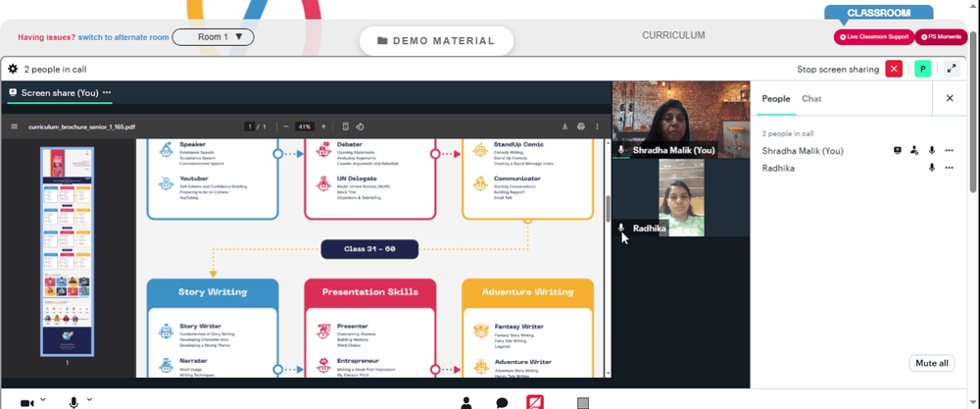The height and width of the screenshot is (409, 980).
Task: Click switch to alternate room link
Action: pyautogui.click(x=123, y=37)
